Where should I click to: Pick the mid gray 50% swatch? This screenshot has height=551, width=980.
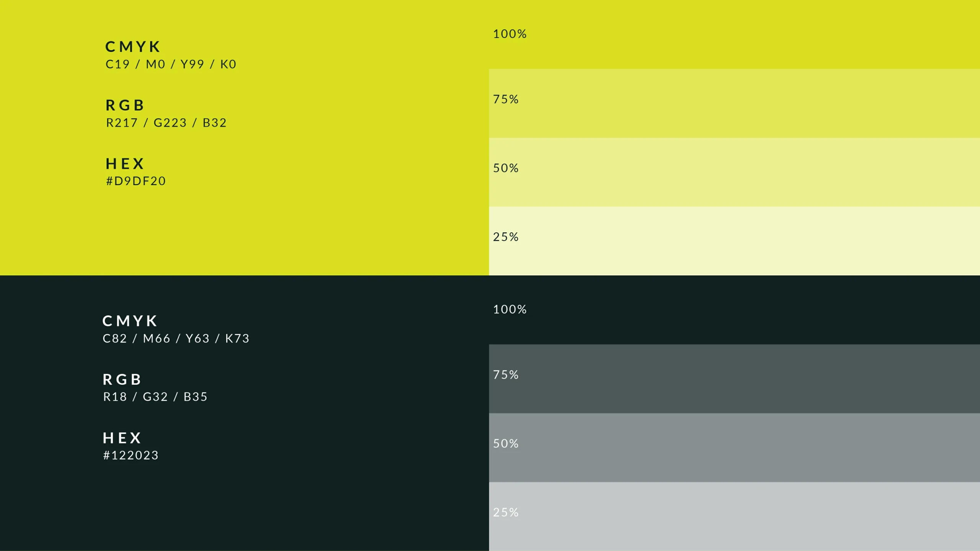(x=734, y=448)
